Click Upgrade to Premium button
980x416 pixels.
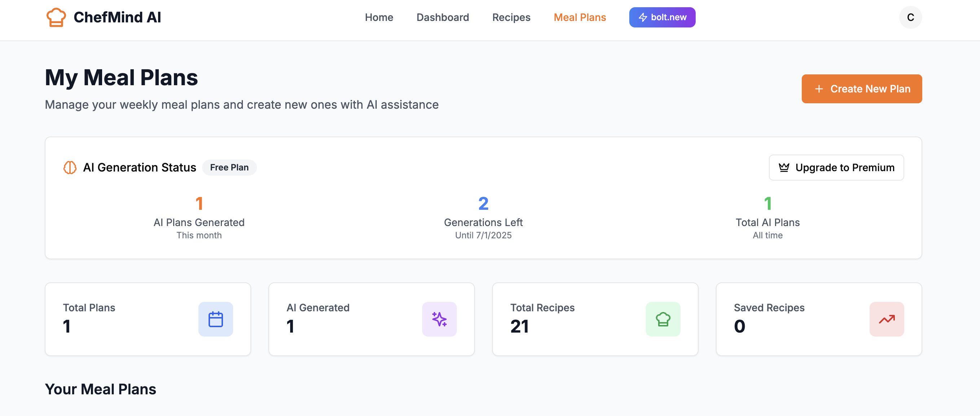(x=836, y=168)
